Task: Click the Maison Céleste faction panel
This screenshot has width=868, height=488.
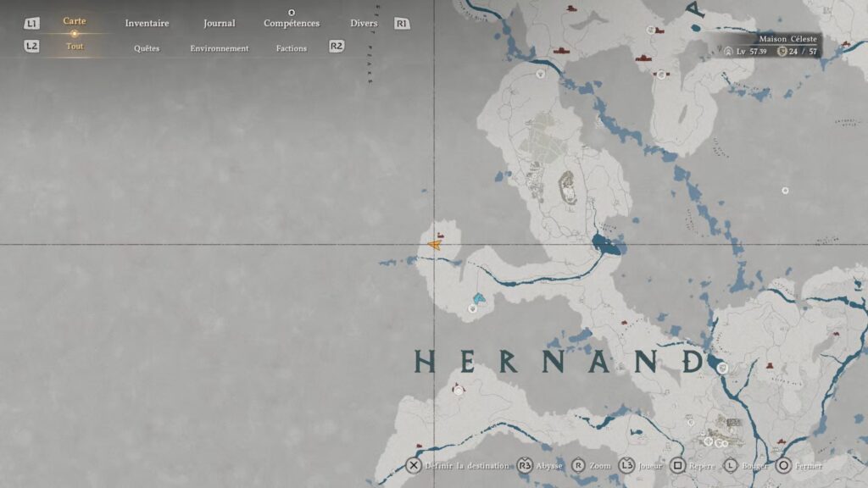Action: [x=770, y=46]
